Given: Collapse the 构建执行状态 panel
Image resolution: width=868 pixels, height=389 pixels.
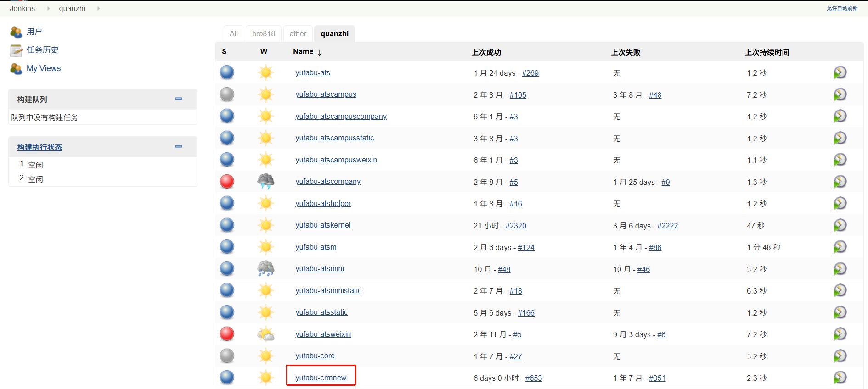Looking at the screenshot, I should pyautogui.click(x=179, y=146).
